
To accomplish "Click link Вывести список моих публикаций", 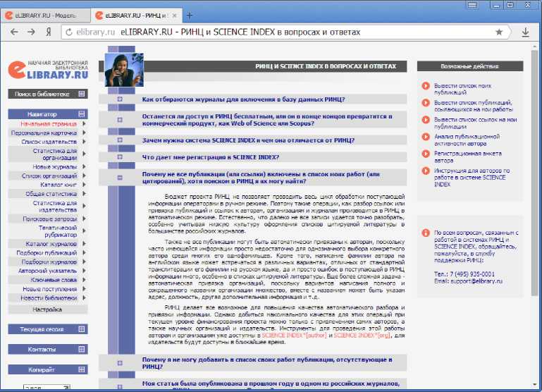I will click(462, 89).
